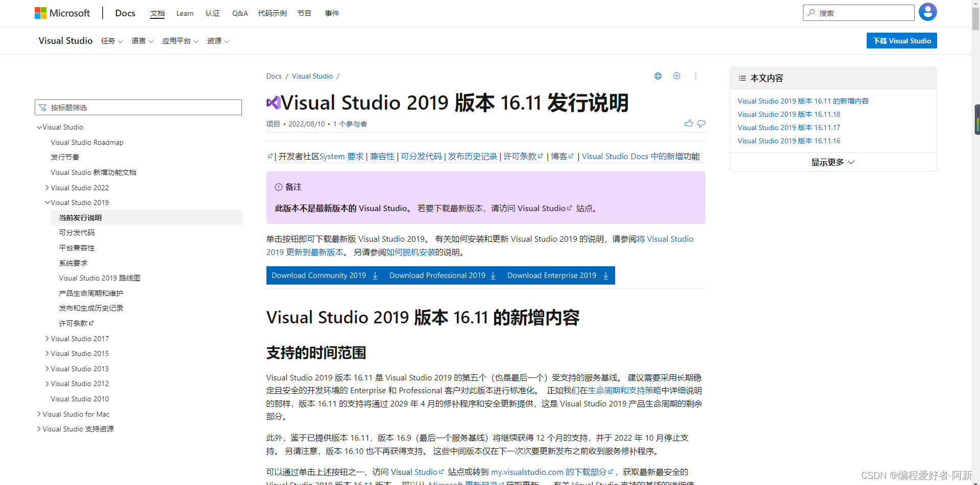The image size is (980, 485).
Task: Open the user account avatar
Action: click(x=927, y=12)
